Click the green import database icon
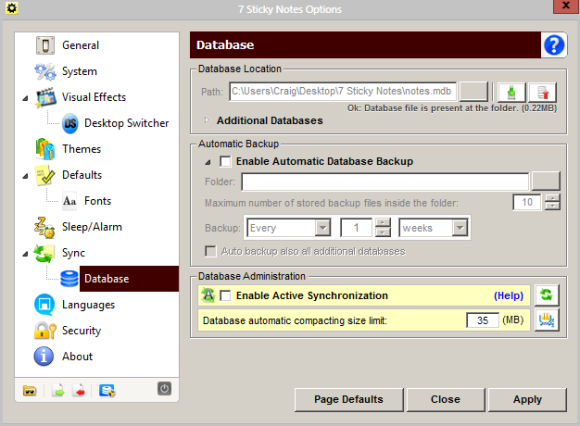Screen dimensions: 580x426 511,92
